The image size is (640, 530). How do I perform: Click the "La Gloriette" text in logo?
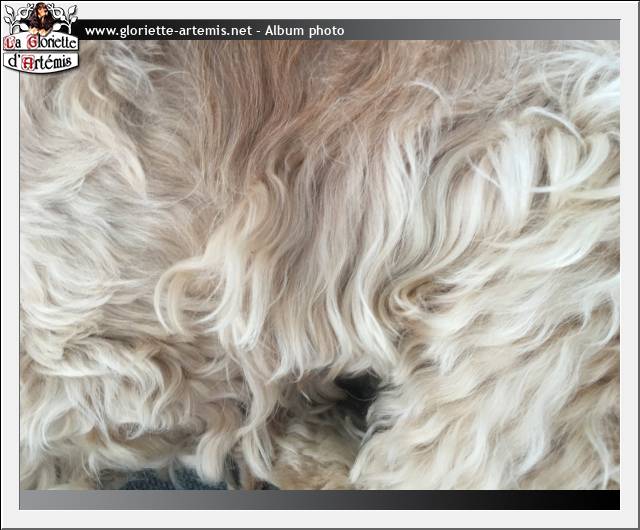click(x=41, y=43)
